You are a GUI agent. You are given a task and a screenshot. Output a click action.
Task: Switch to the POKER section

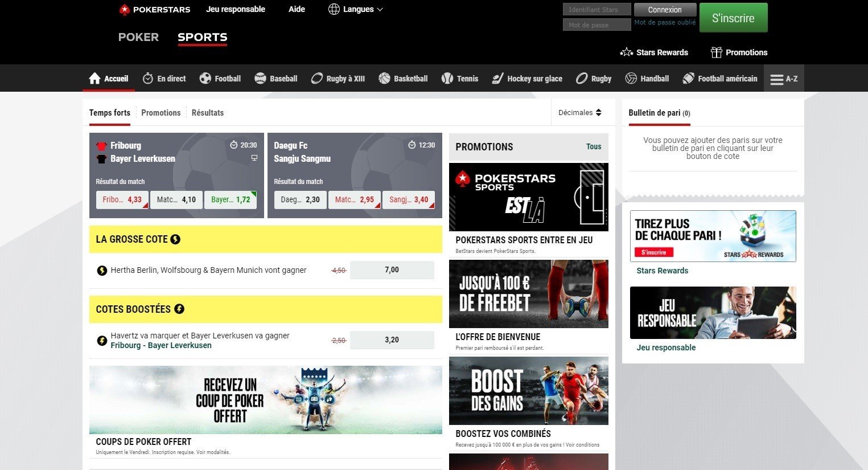[x=138, y=37]
